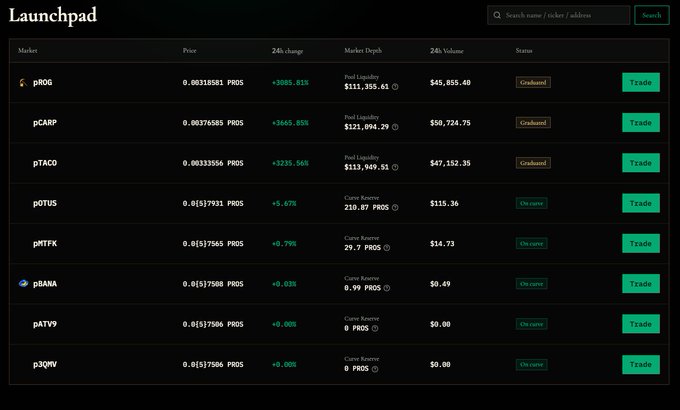The height and width of the screenshot is (410, 680).
Task: Trade the pTACO market
Action: coord(641,163)
